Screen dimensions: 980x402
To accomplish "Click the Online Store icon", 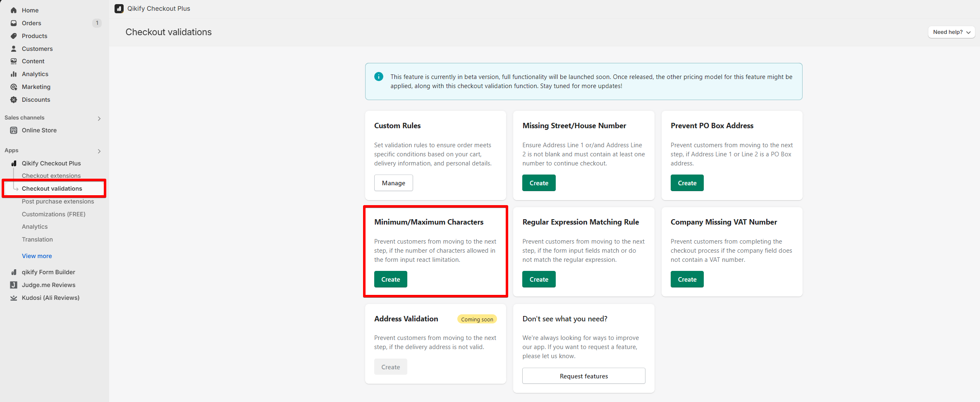I will pyautogui.click(x=14, y=130).
